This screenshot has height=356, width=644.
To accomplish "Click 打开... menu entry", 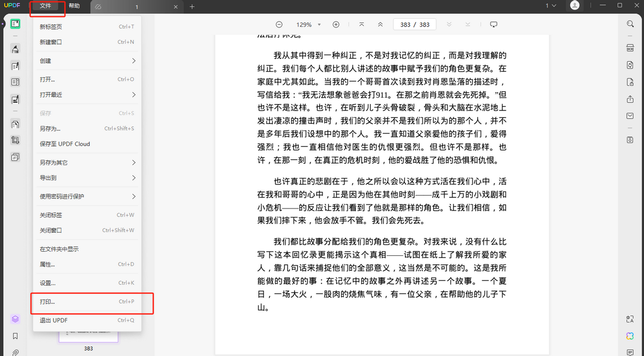I will click(87, 79).
